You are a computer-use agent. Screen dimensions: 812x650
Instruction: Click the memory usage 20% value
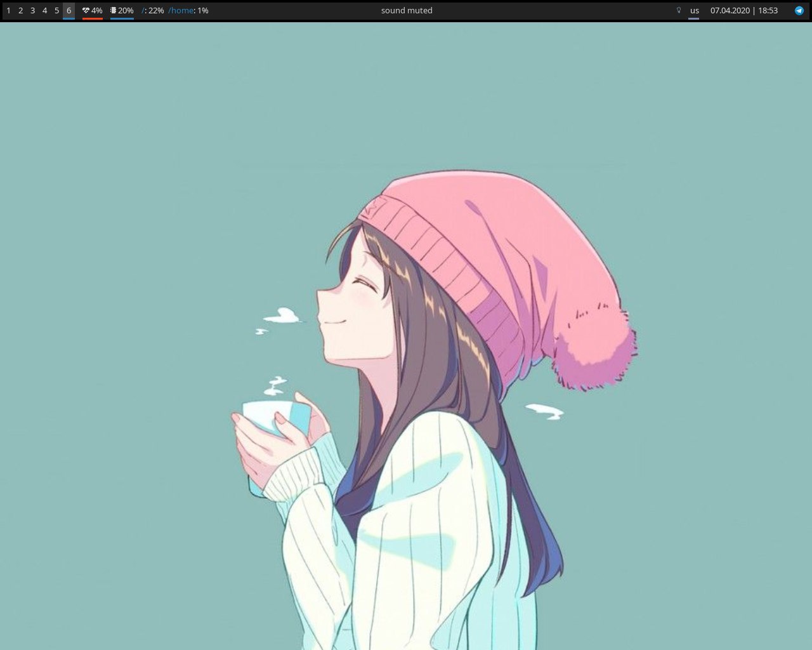click(x=126, y=11)
